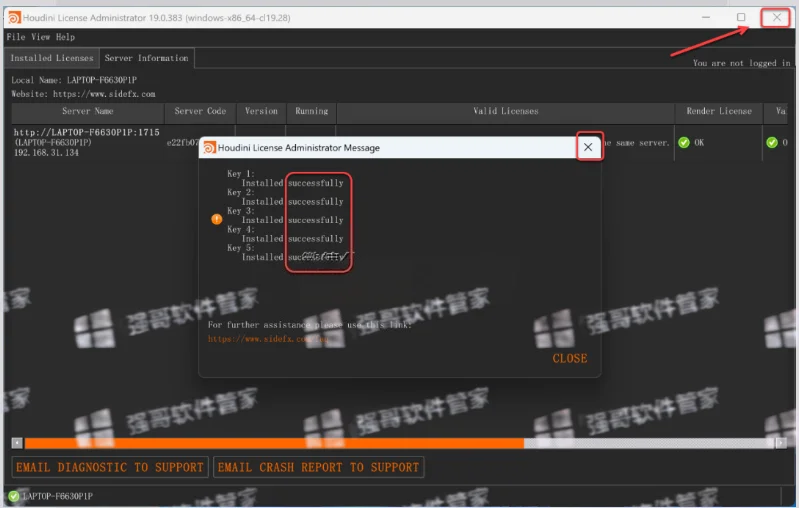Click the 'You are not logged in' status text
The image size is (799, 508).
pos(741,63)
